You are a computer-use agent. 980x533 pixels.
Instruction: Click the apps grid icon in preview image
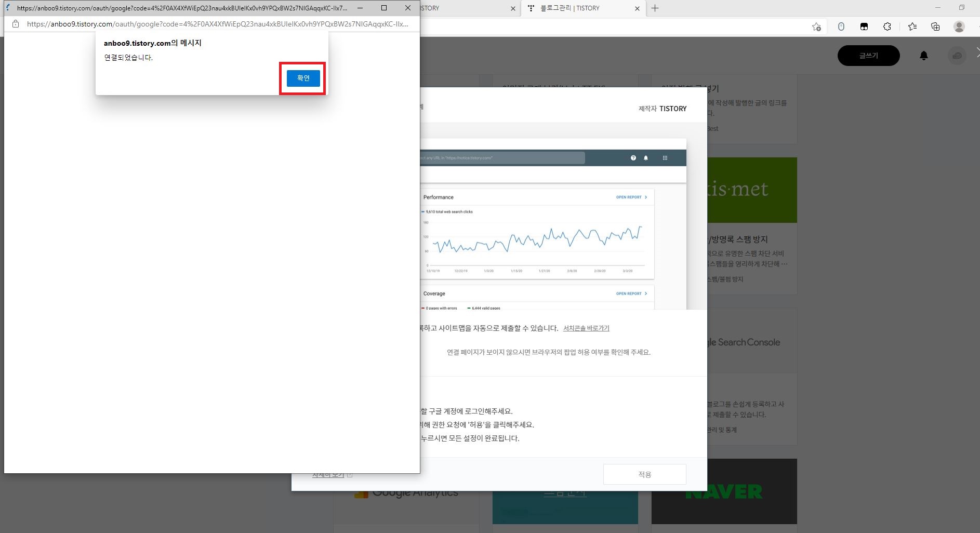[665, 158]
